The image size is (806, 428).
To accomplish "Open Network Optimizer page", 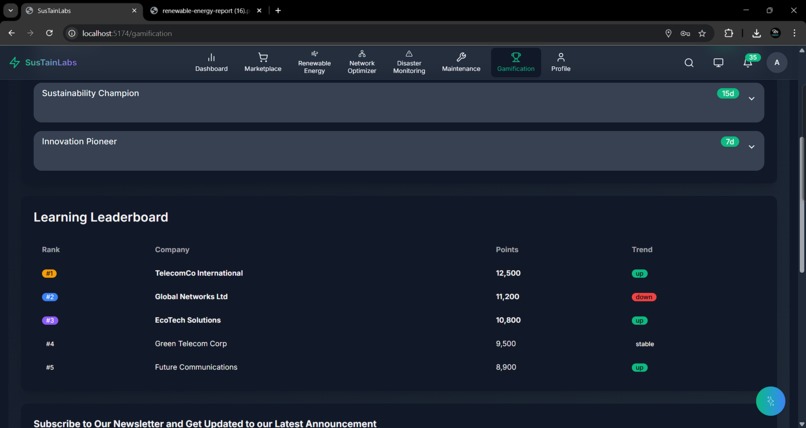I will pyautogui.click(x=362, y=63).
